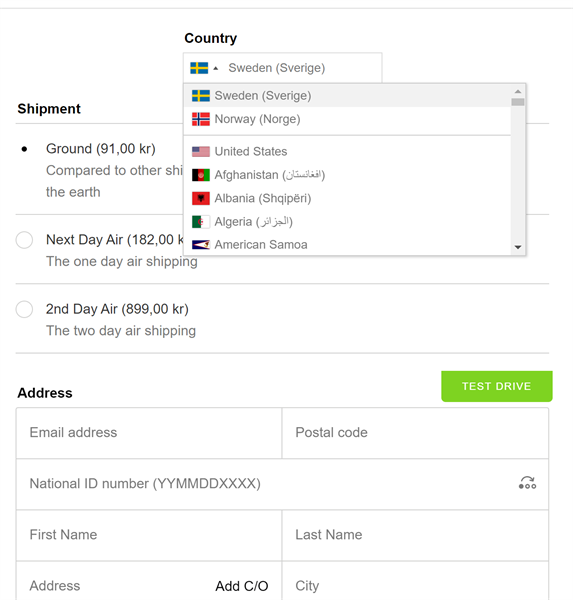Click the Afghanistan flag icon
This screenshot has height=600, width=573.
tap(201, 175)
